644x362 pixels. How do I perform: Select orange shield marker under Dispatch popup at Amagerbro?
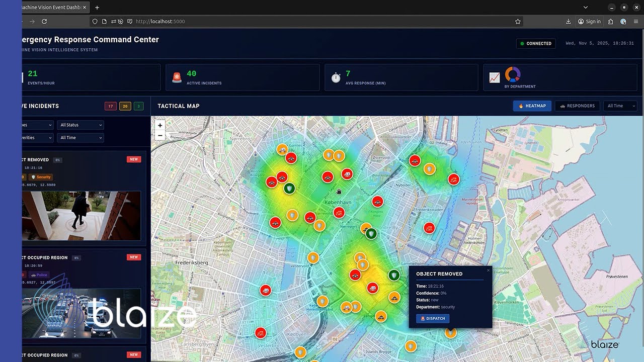pyautogui.click(x=451, y=332)
